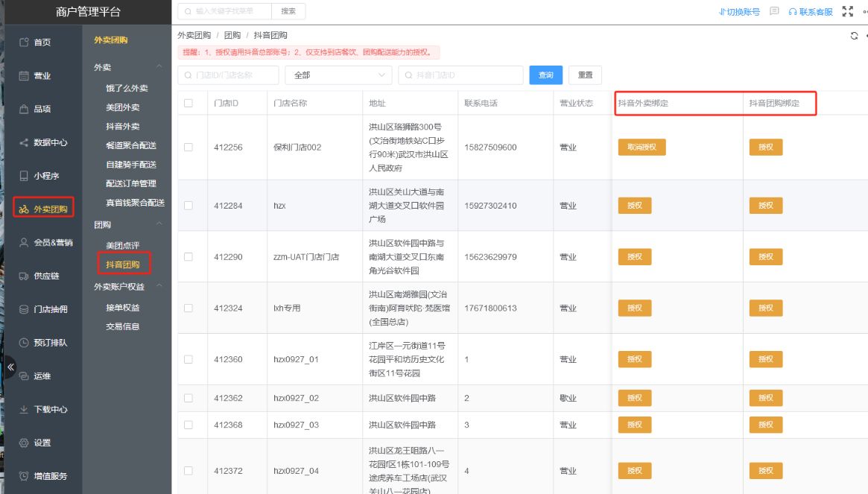Open the 全部 status dropdown
This screenshot has height=494, width=868.
(338, 75)
